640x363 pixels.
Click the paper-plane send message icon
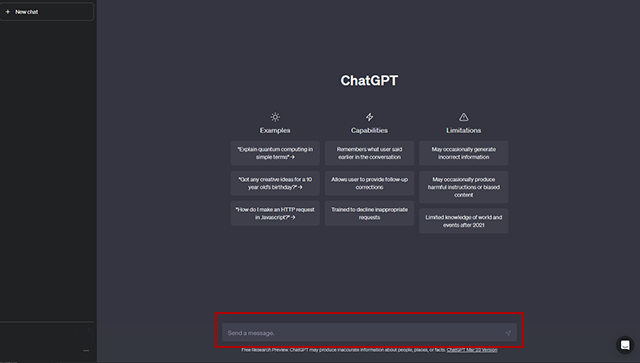pyautogui.click(x=508, y=333)
